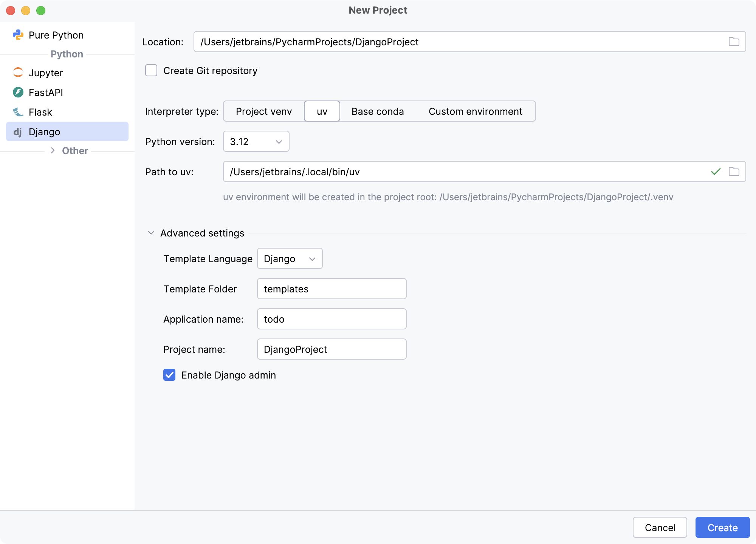
Task: Collapse the Advanced settings section
Action: tap(151, 233)
